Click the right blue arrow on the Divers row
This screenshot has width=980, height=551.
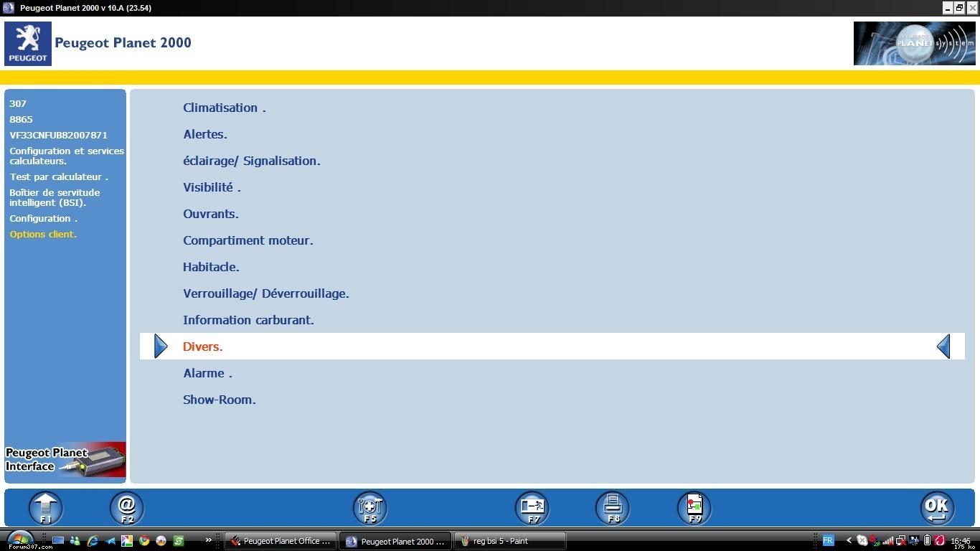943,347
